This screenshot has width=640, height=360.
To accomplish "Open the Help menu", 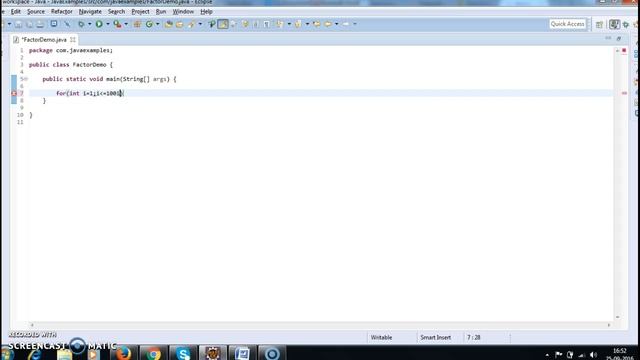I will 206,12.
